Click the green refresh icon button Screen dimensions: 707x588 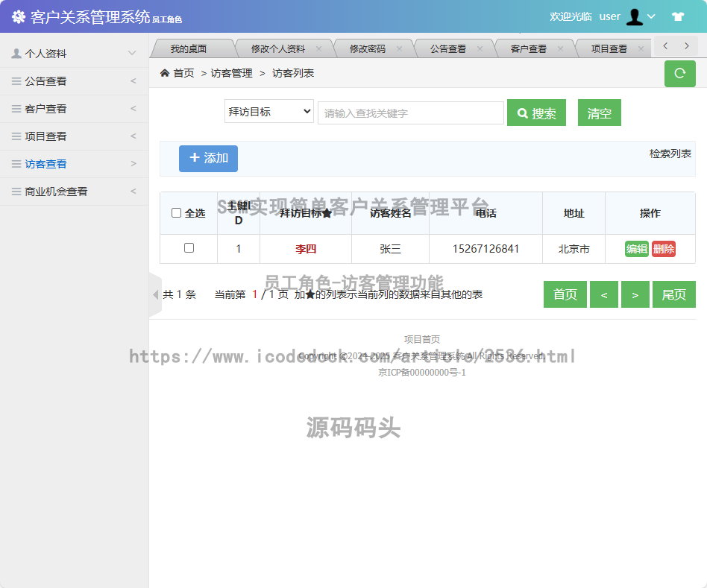[680, 74]
